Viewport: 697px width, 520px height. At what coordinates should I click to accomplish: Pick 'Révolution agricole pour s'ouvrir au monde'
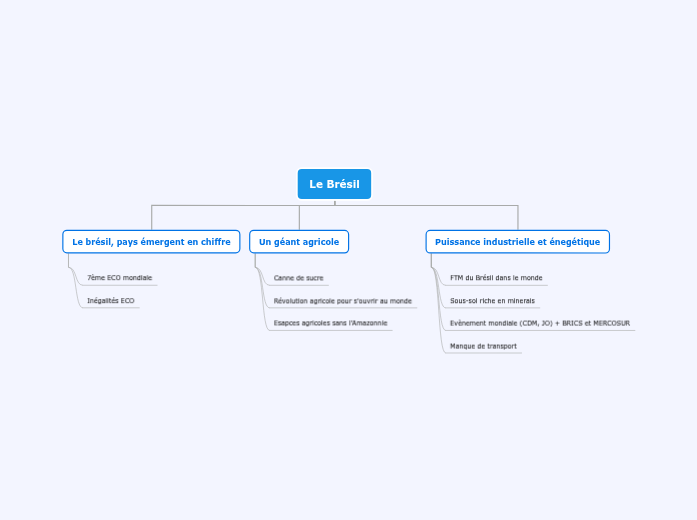(343, 300)
